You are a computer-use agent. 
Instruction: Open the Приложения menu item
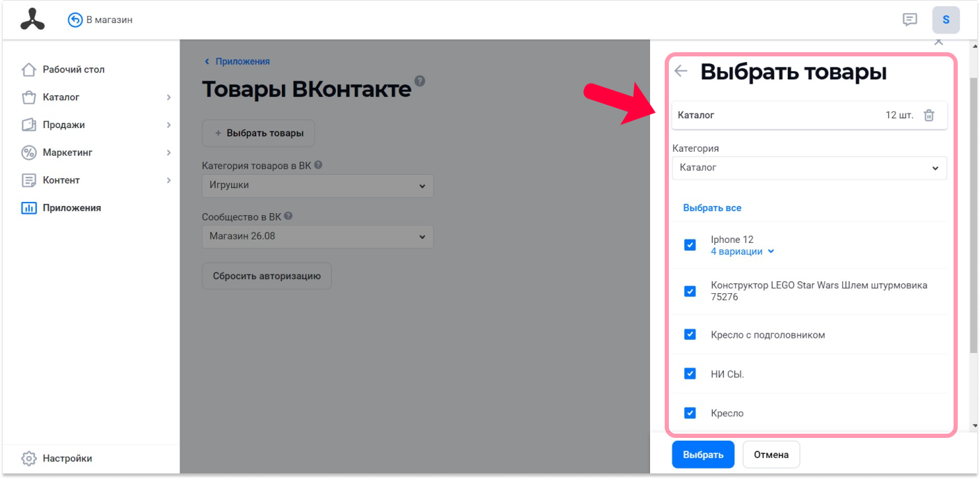coord(72,207)
